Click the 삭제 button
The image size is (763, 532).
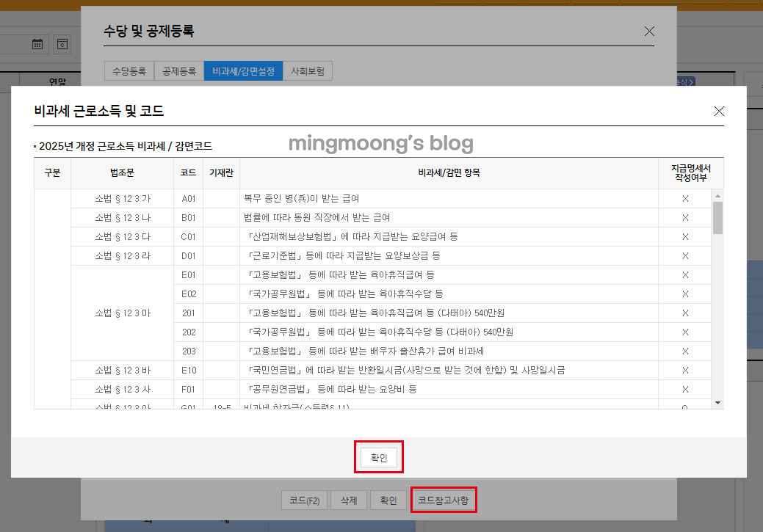[x=349, y=500]
